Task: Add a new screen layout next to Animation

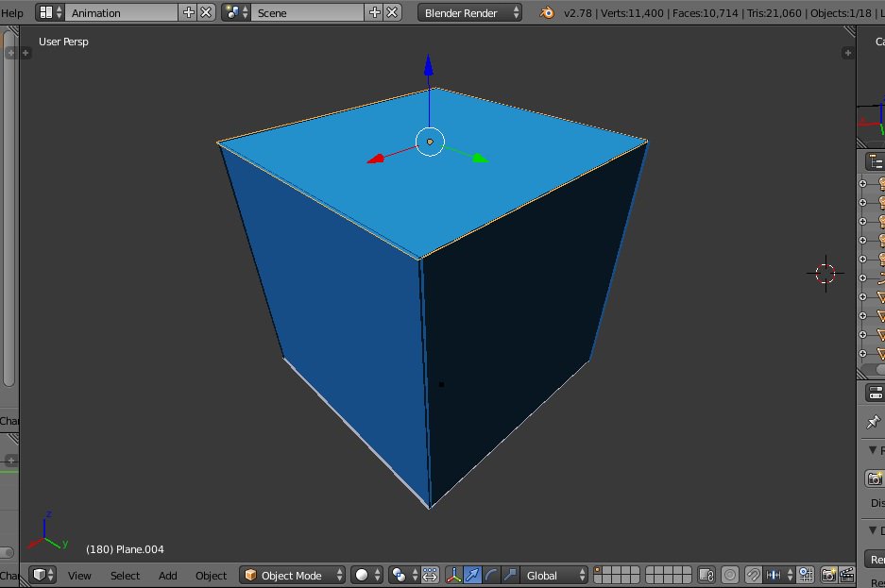Action: coord(189,12)
